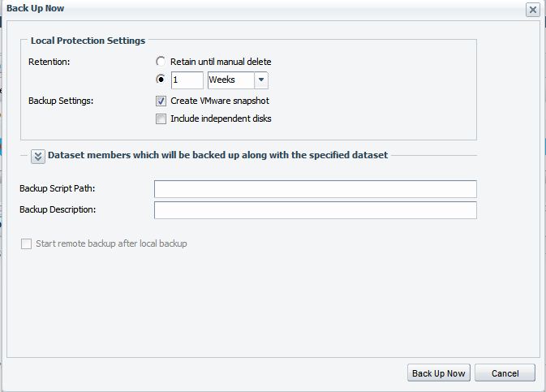Click the retention count field showing 1

pos(187,80)
